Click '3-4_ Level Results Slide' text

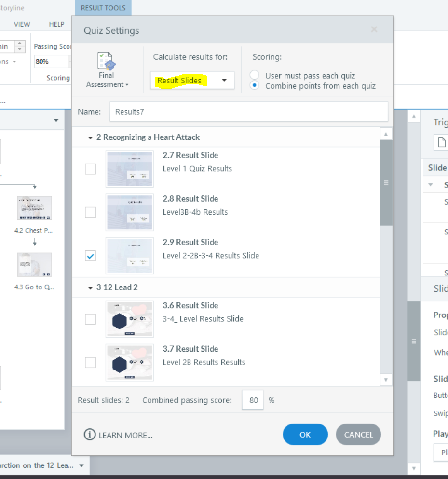[x=203, y=319]
